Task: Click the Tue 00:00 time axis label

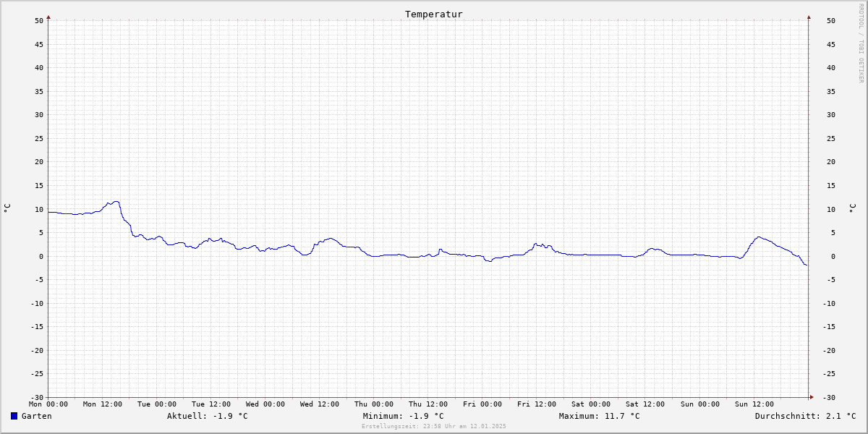Action: [x=157, y=404]
